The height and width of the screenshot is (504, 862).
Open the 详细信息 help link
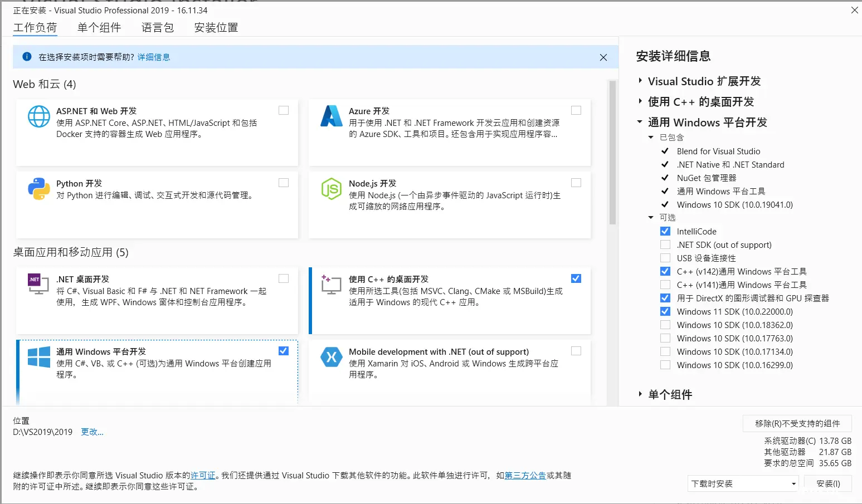(154, 57)
